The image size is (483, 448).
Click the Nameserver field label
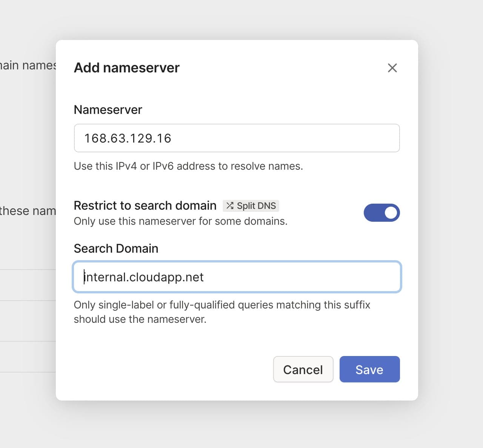[x=108, y=109]
